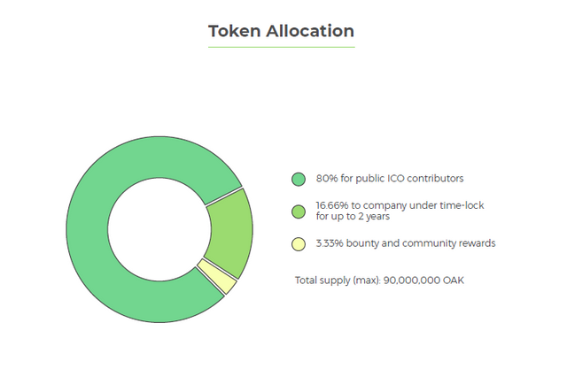
Task: Click '3.33% bounty and community rewards' label
Action: (406, 243)
